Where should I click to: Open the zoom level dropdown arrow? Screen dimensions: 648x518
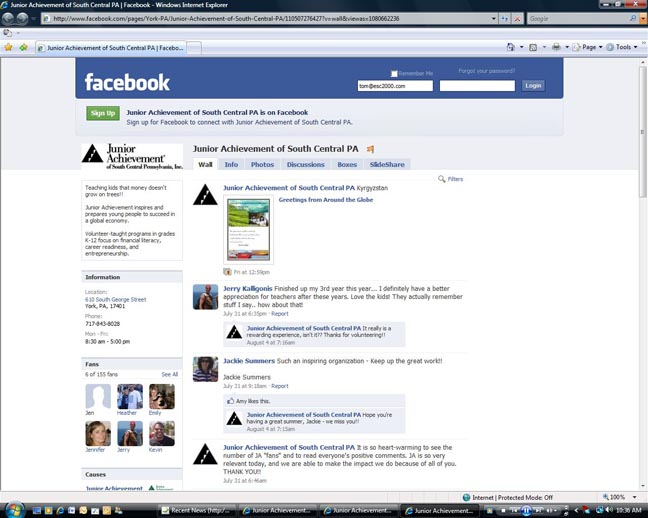tap(634, 497)
